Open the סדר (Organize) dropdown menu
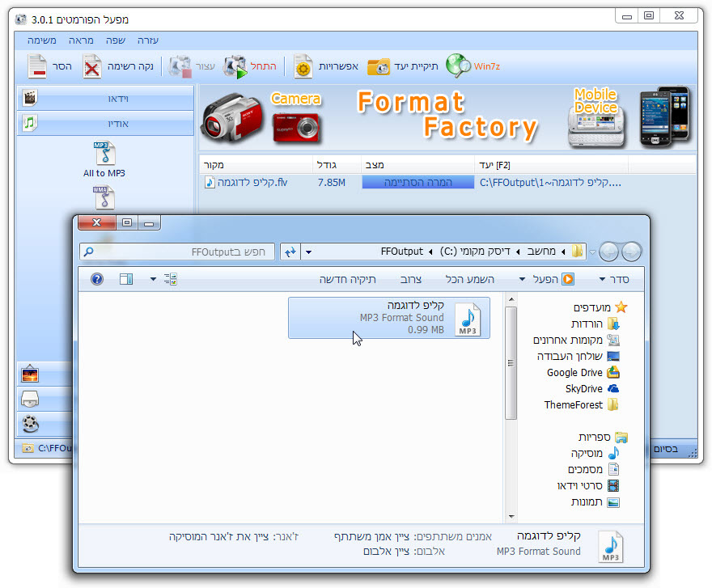Viewport: 712px width, 588px height. [614, 279]
